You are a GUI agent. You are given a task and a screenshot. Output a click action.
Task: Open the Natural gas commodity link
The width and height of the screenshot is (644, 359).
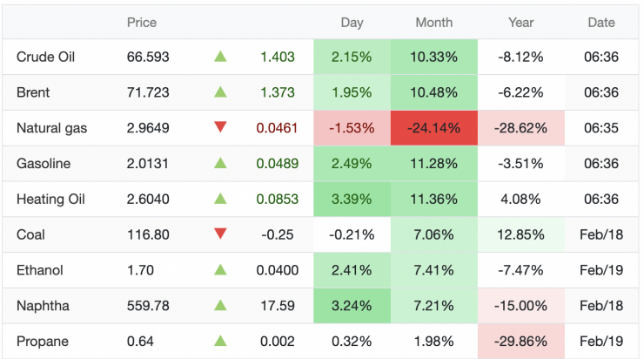pos(51,128)
